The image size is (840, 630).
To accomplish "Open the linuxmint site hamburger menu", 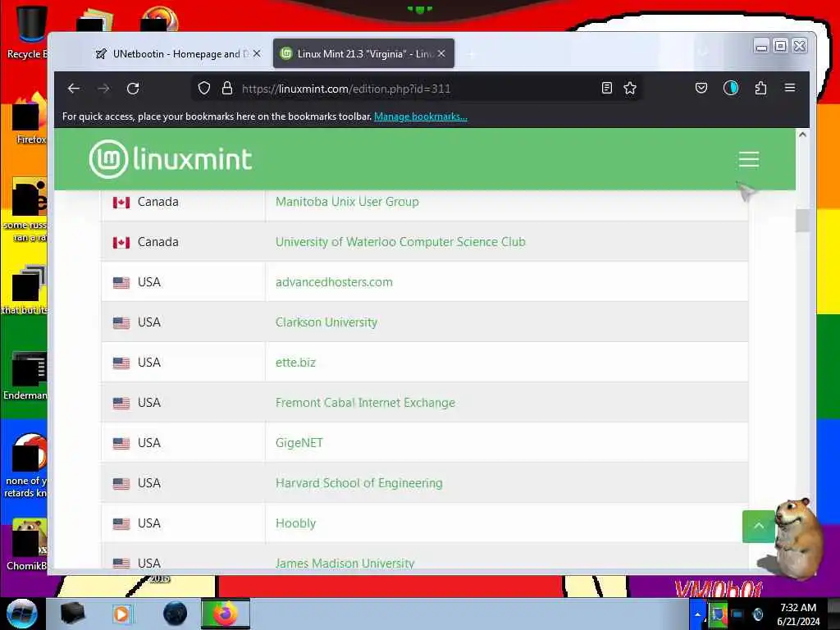I will point(748,159).
